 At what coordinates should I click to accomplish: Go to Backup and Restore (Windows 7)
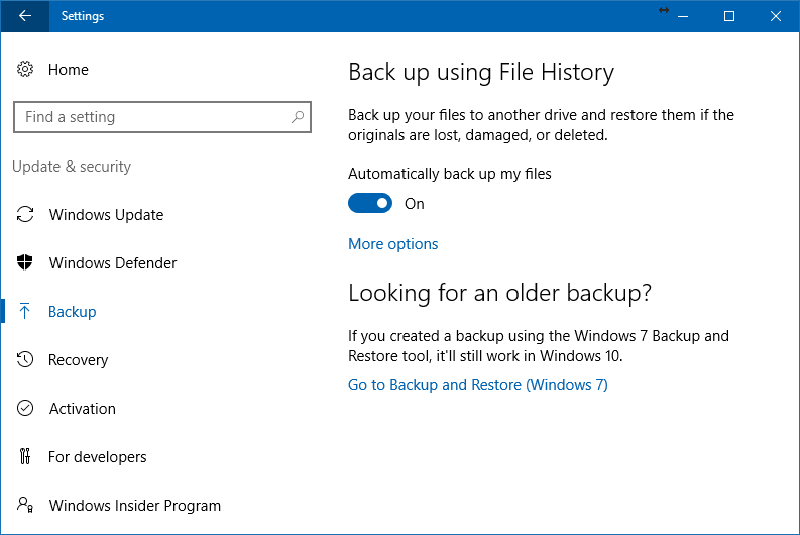[x=478, y=385]
